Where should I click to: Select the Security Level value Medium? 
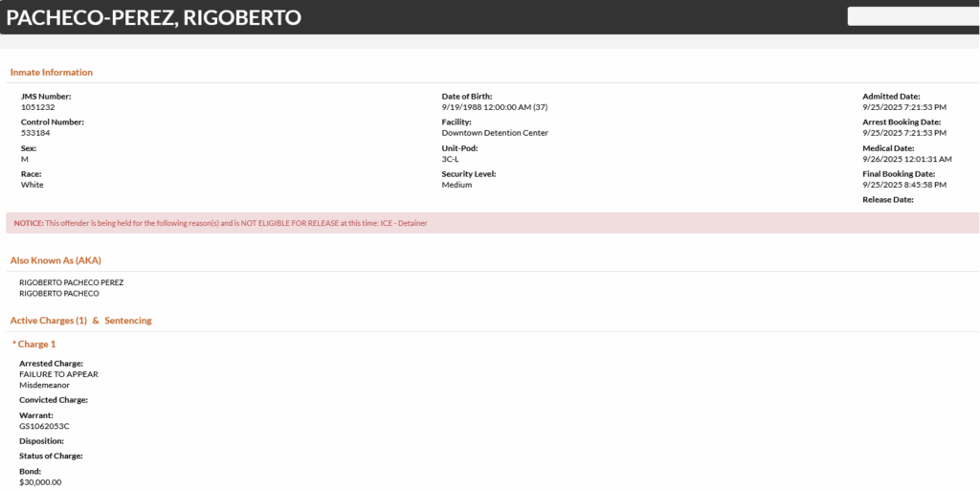[457, 185]
